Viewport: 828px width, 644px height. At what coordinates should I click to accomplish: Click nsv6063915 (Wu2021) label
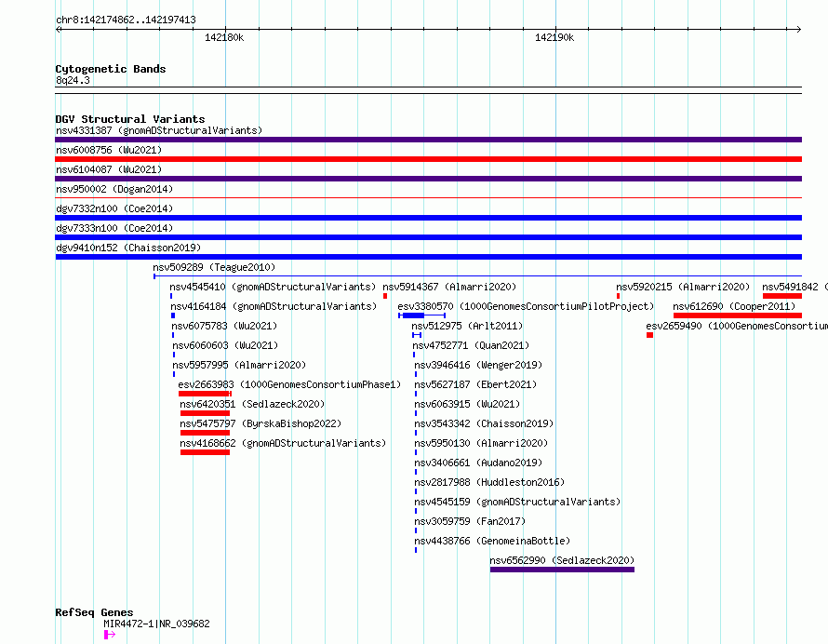click(x=467, y=404)
